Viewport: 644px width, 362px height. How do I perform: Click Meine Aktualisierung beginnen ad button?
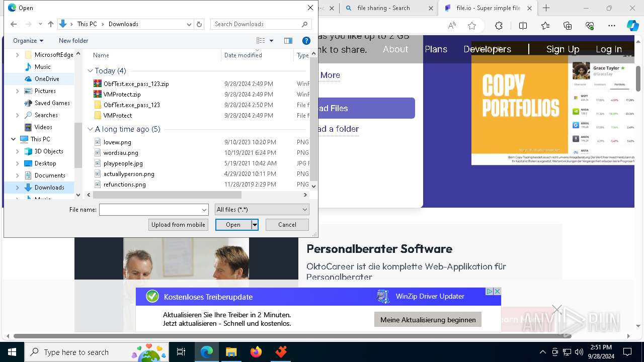point(428,320)
